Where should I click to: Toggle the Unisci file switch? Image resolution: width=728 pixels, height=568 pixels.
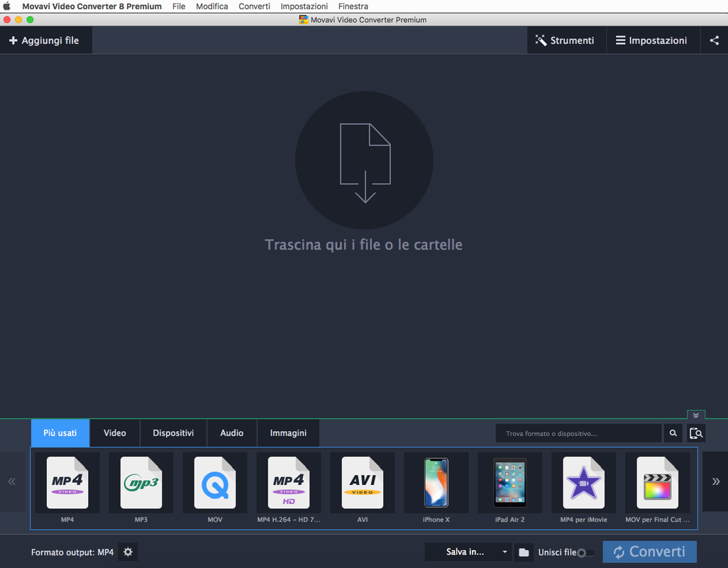pos(586,552)
